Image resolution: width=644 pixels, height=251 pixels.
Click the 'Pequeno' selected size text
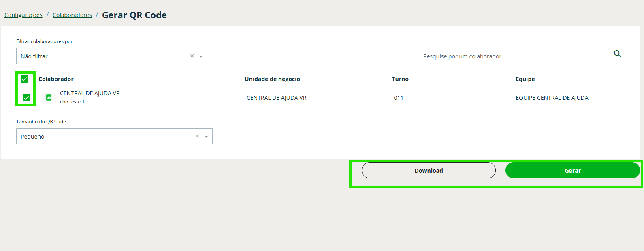[33, 137]
